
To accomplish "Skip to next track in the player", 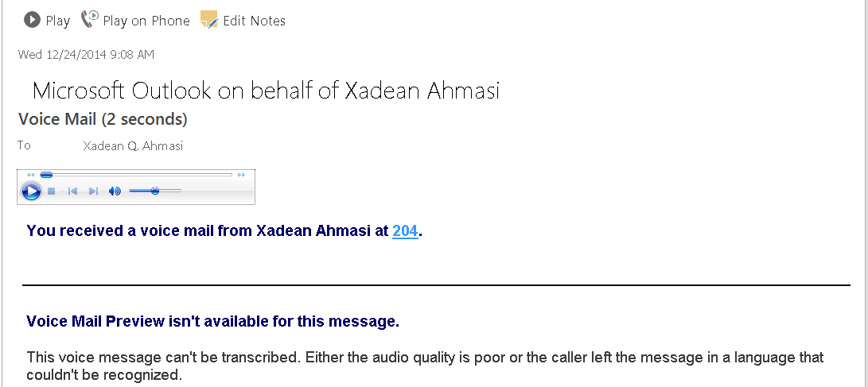I will 94,192.
